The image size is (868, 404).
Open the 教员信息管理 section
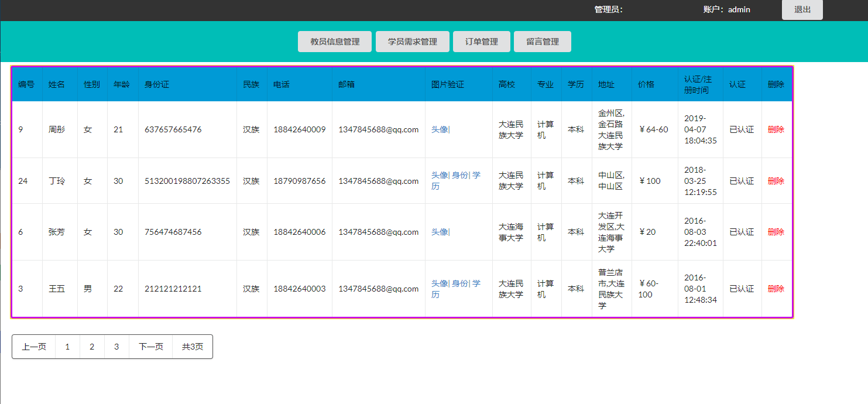point(334,41)
